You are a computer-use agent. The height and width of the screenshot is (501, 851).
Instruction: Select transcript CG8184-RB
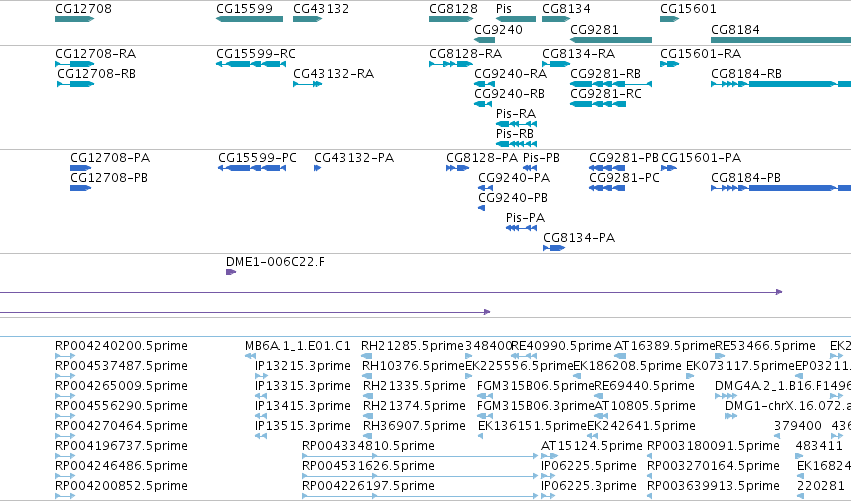pos(781,84)
